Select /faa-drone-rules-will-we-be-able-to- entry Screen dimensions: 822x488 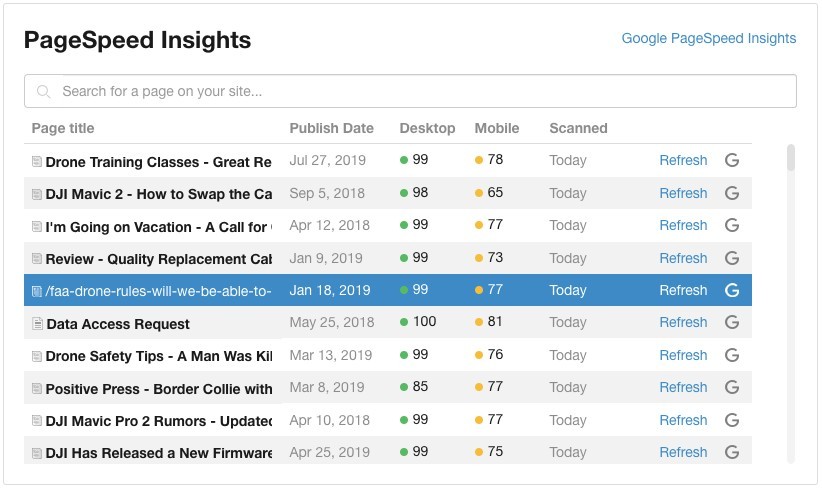[x=158, y=291]
